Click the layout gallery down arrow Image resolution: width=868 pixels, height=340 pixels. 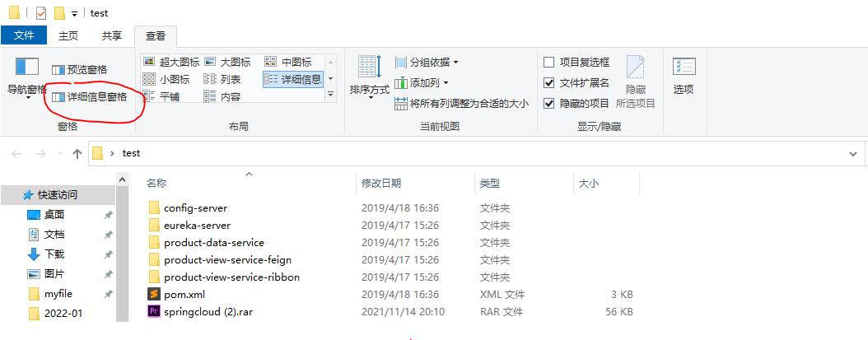pyautogui.click(x=331, y=79)
